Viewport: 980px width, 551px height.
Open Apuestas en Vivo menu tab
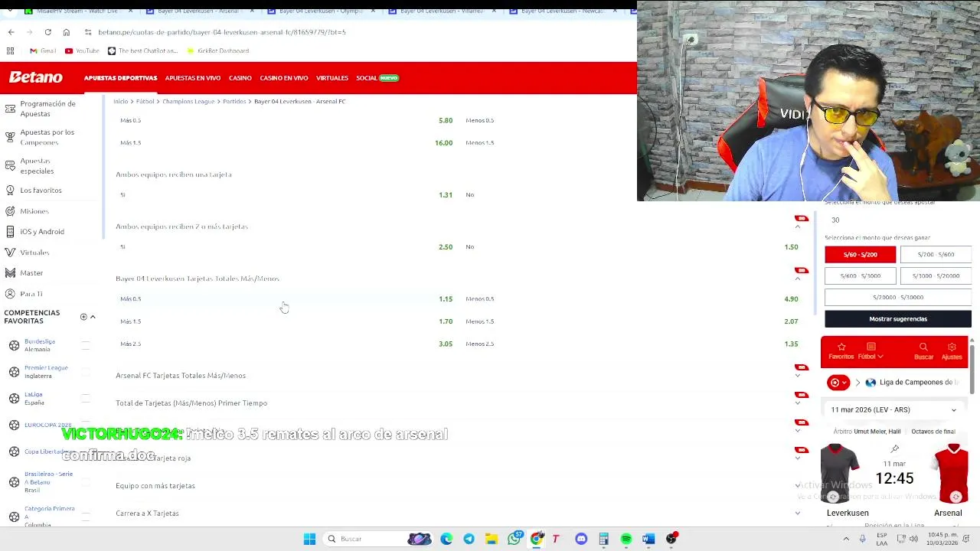click(192, 78)
